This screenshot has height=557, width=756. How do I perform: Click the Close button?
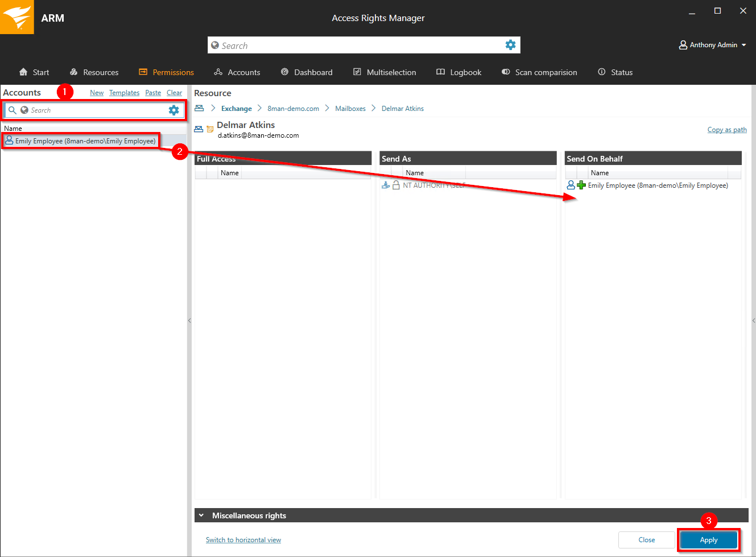(646, 540)
